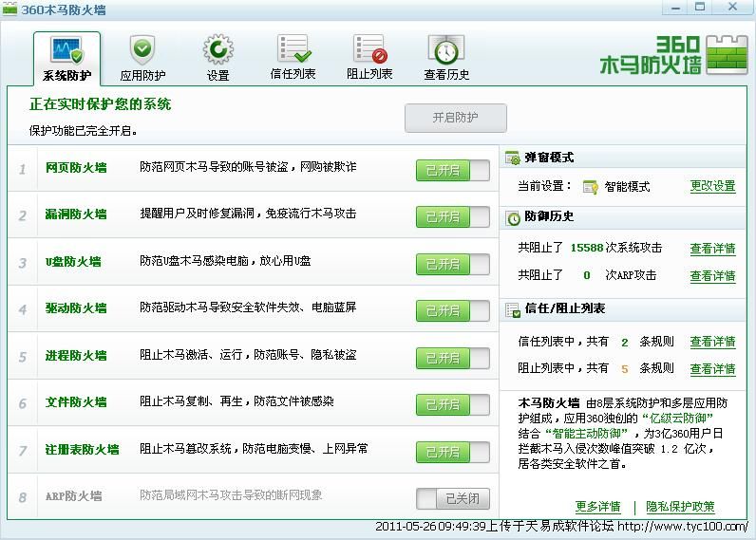Click the 防御历史 clock icon

(513, 217)
